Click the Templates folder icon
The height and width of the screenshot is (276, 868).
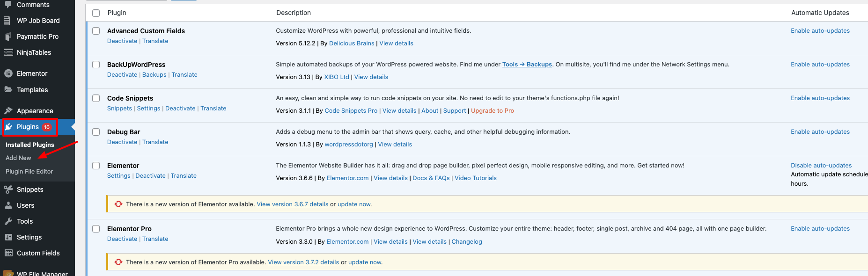[8, 89]
